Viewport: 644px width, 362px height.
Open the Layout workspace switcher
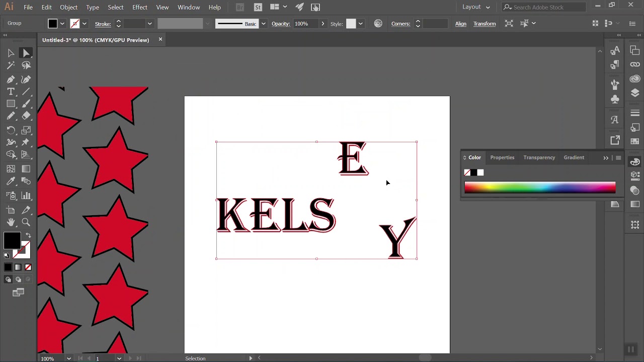click(476, 7)
